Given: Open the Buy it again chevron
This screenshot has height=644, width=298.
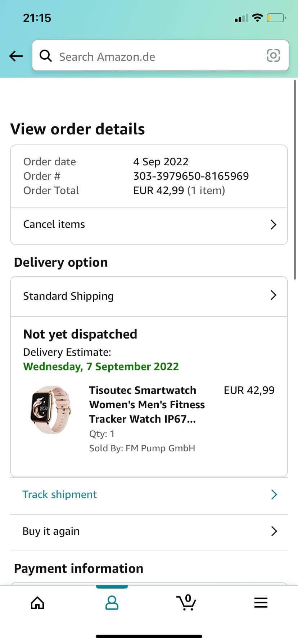Looking at the screenshot, I should click(274, 531).
